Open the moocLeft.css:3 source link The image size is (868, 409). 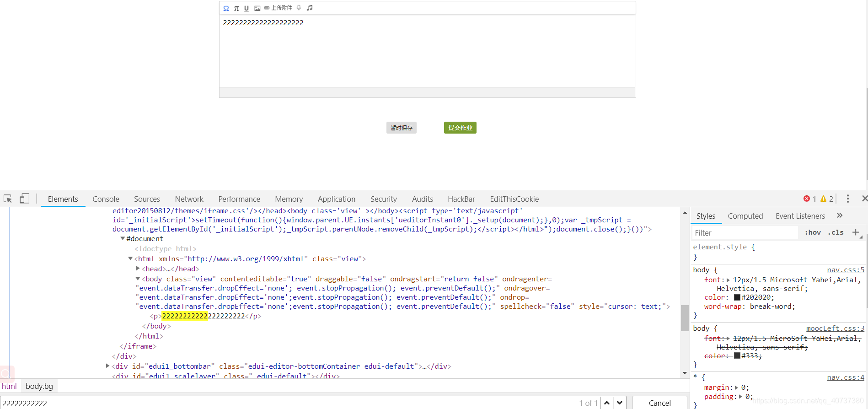point(835,328)
